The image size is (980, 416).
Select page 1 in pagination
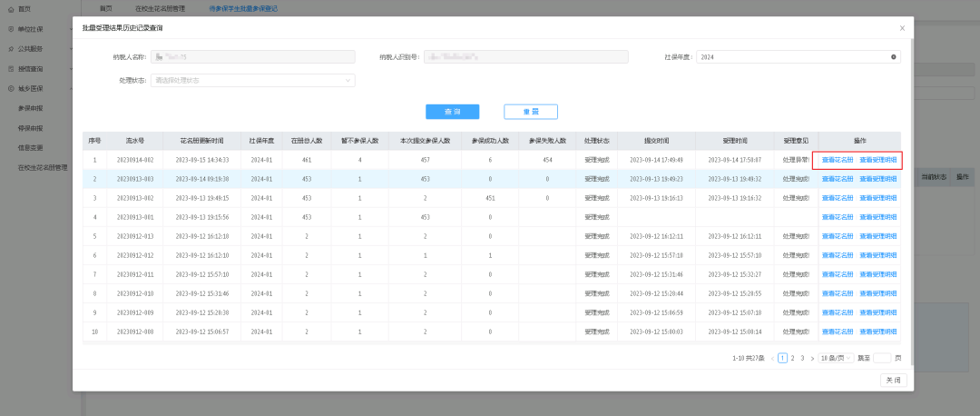pyautogui.click(x=782, y=359)
